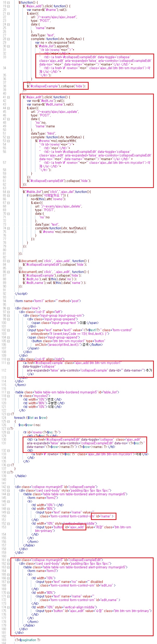Click the ajax_delete url line
The height and width of the screenshot is (644, 157).
[59, 206]
